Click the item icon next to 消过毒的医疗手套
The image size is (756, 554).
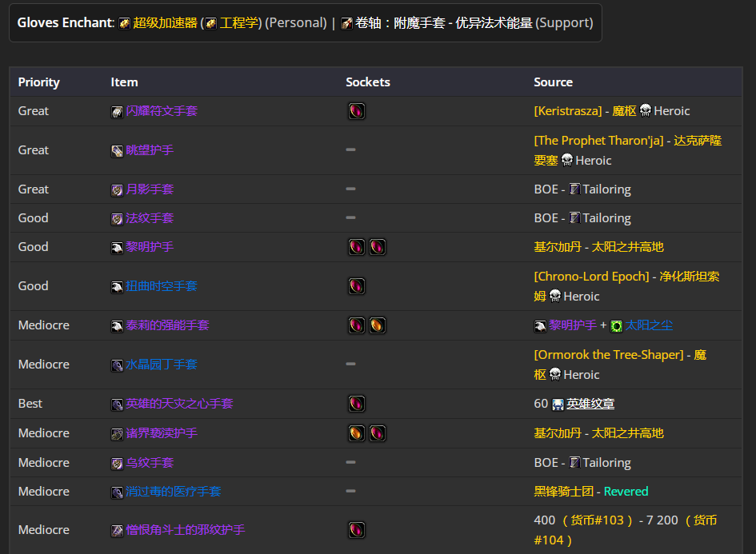(117, 492)
